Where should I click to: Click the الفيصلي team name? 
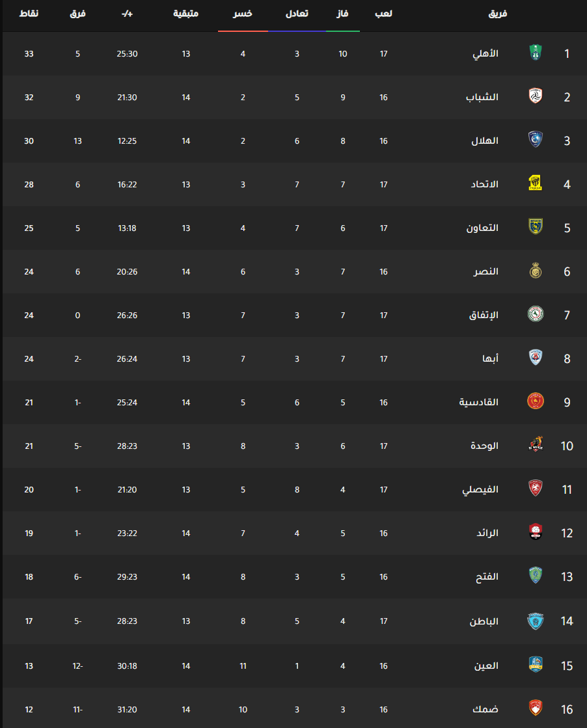[x=480, y=490]
